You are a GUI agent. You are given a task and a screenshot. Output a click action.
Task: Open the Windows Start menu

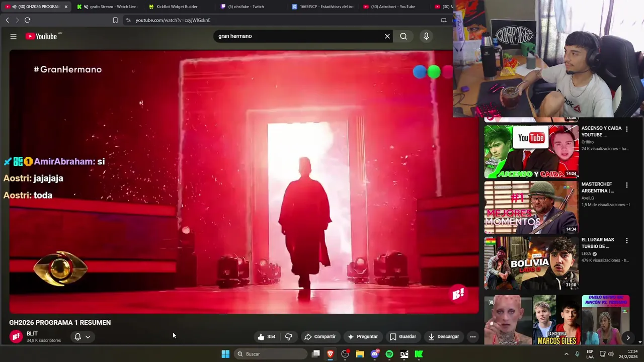225,354
